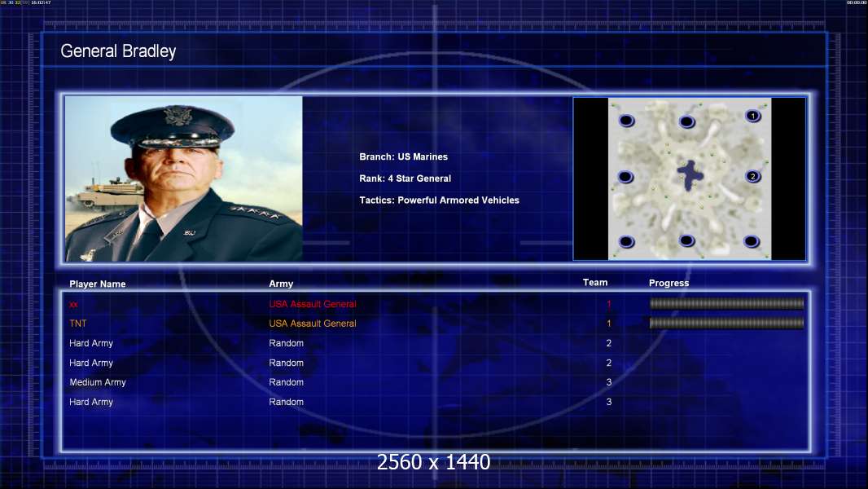Click the blue cross lake at minimap center

(690, 175)
